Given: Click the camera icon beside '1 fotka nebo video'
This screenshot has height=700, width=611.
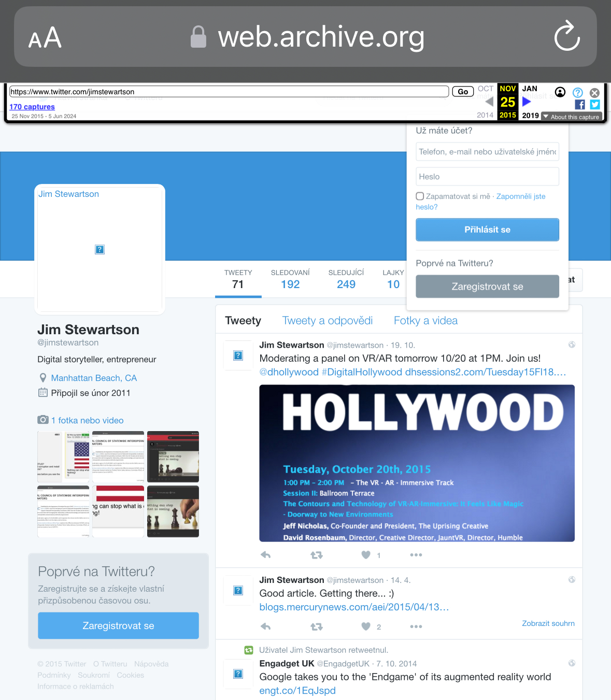Looking at the screenshot, I should pos(43,420).
